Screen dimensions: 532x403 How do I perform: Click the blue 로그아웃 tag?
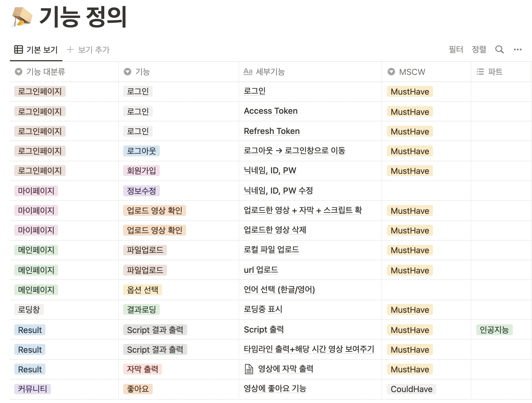tap(141, 151)
